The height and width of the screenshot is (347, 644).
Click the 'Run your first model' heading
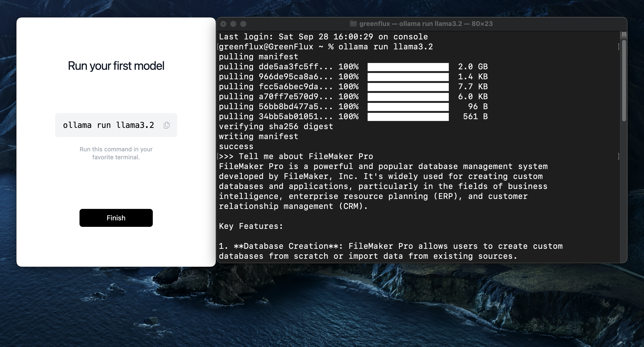click(x=116, y=66)
